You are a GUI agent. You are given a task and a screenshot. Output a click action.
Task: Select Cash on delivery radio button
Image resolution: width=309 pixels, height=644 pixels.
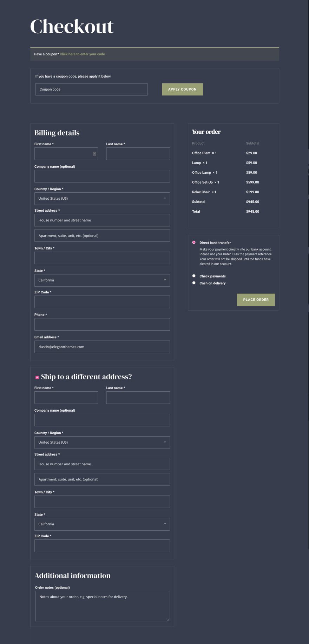coord(194,283)
